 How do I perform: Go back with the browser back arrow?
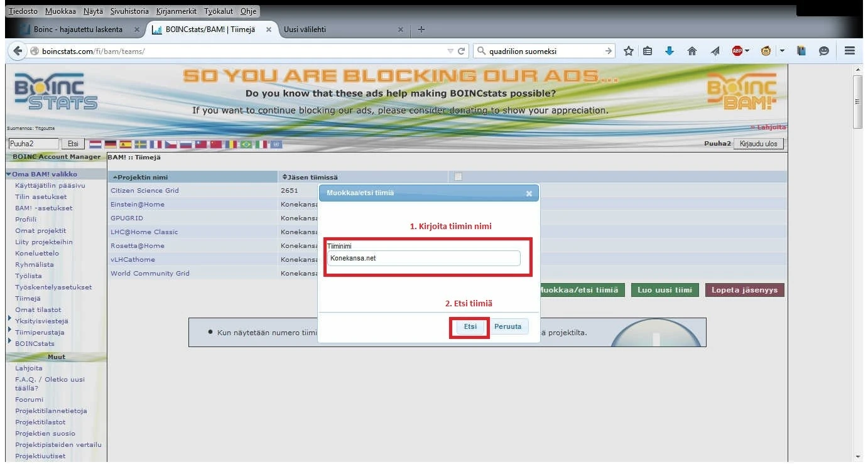click(x=17, y=51)
